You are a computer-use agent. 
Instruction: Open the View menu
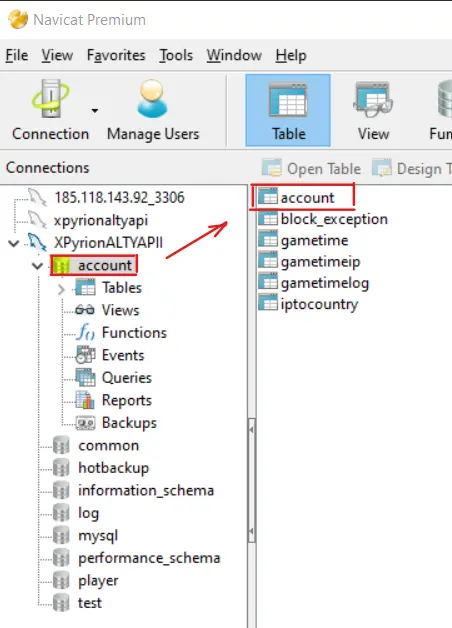tap(57, 55)
